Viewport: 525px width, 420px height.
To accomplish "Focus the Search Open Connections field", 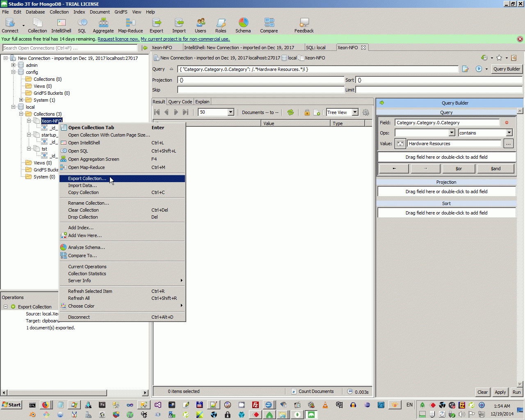I will (70, 48).
